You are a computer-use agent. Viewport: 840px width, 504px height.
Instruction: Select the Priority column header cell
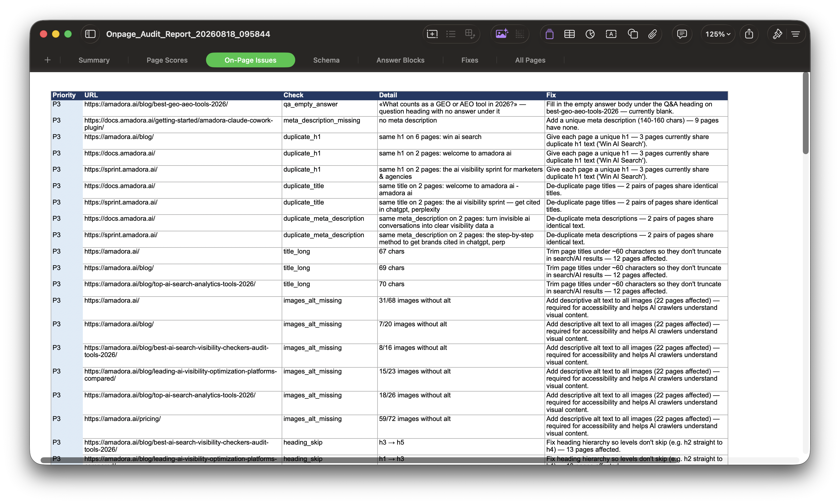(x=67, y=95)
